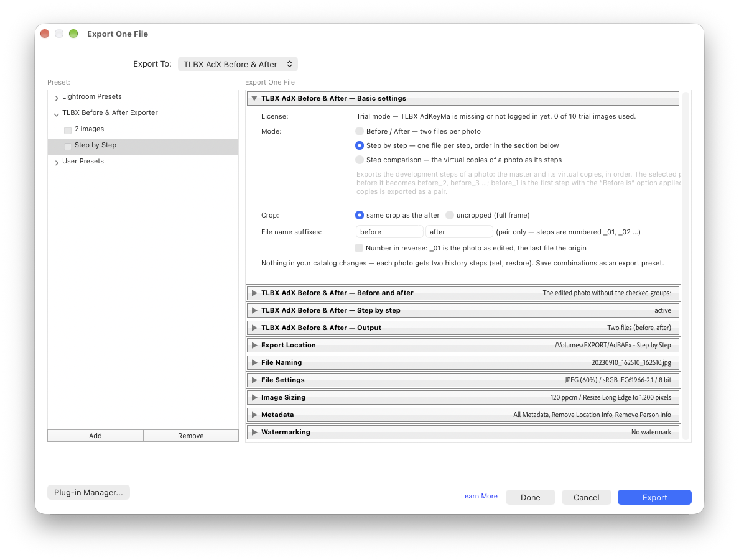Expand the Before and after section
Screen dimensions: 739x560
[x=254, y=293]
